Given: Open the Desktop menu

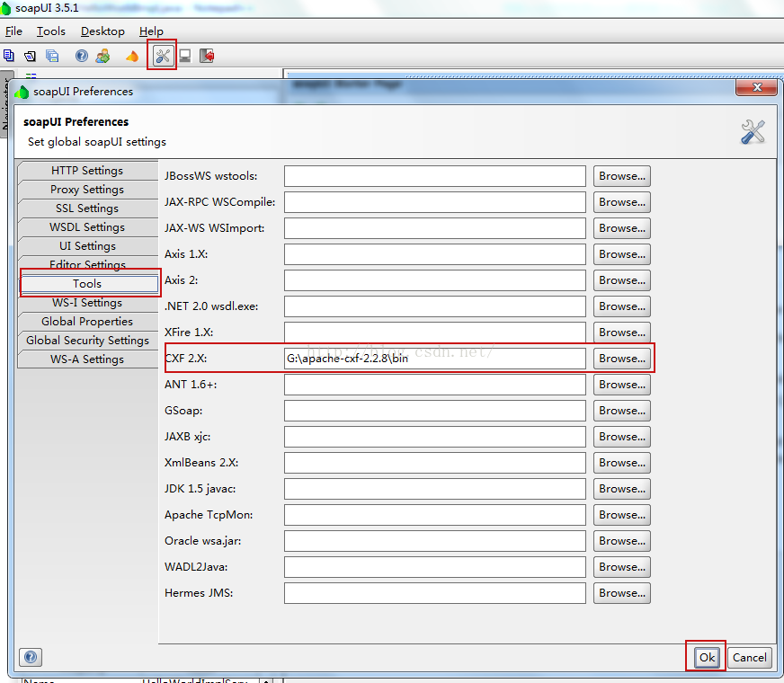Looking at the screenshot, I should point(102,31).
